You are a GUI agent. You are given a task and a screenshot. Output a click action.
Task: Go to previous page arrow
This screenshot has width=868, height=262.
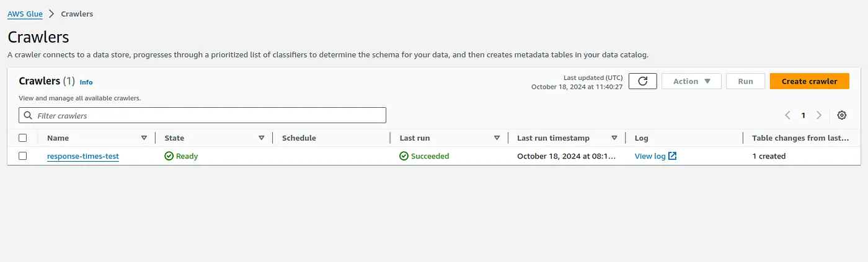[x=787, y=115]
